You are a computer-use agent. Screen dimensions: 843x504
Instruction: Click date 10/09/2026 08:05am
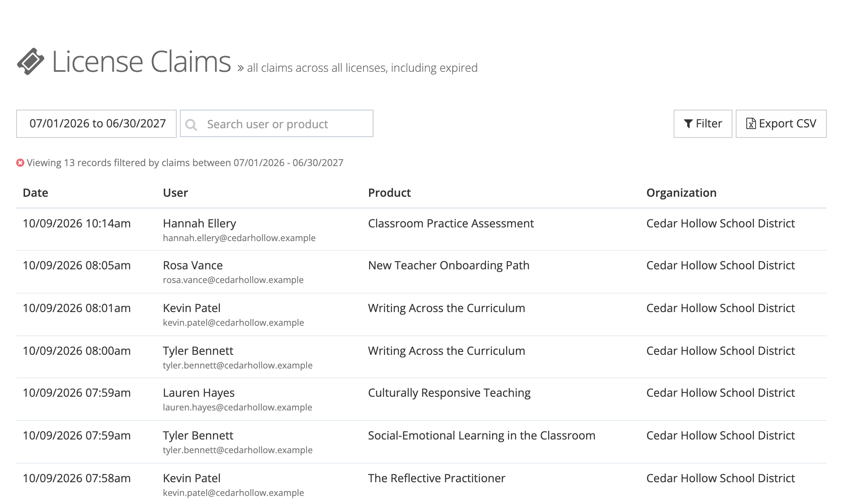click(x=77, y=265)
